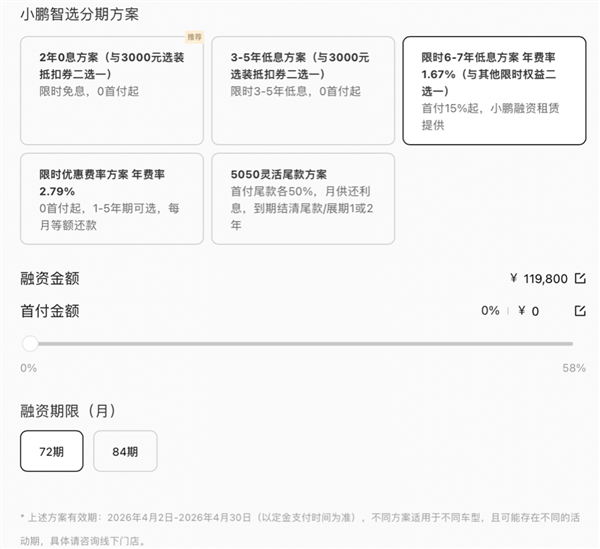The image size is (600, 549).
Task: Open the 融资金额 edit icon
Action: (580, 279)
